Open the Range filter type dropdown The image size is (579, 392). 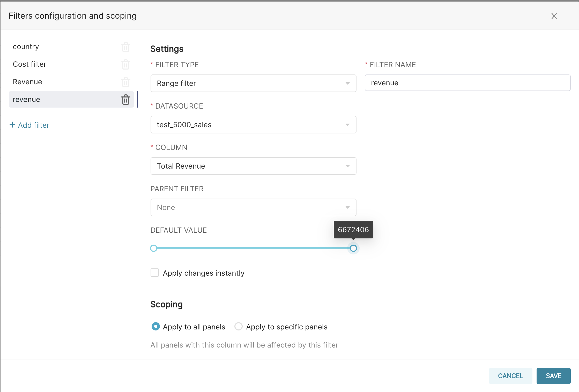(253, 83)
